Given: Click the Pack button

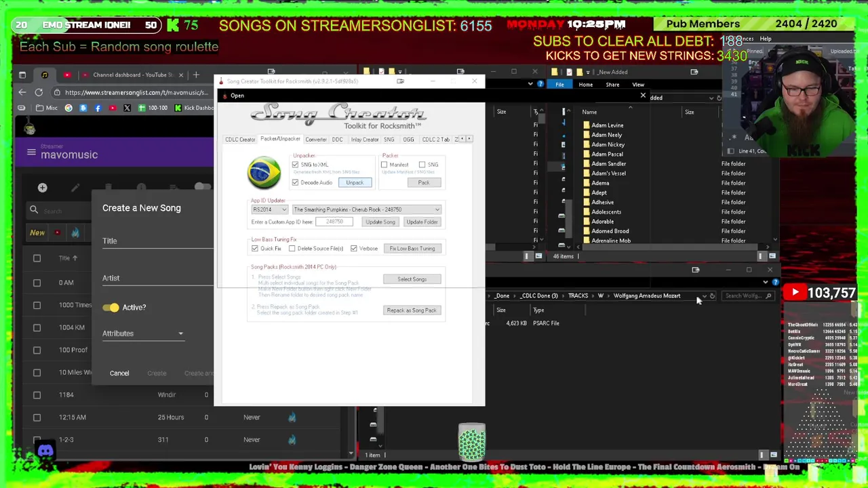Looking at the screenshot, I should click(424, 183).
